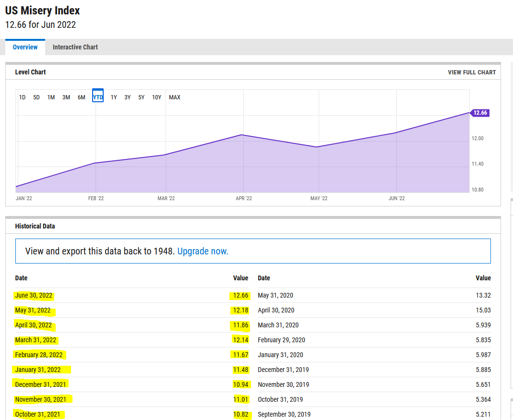
Task: Switch chart to 3Y range
Action: click(128, 97)
